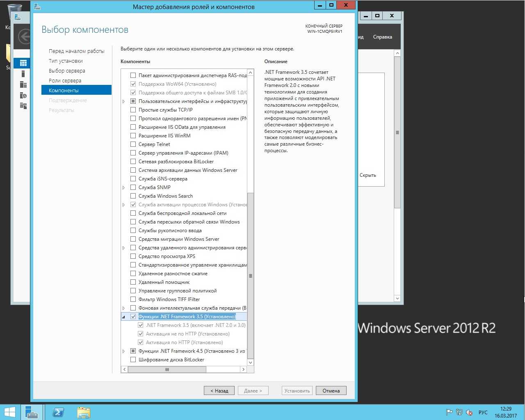525x420 pixels.
Task: Select 'Удаленное разностное сжатие' row
Action: tap(173, 274)
